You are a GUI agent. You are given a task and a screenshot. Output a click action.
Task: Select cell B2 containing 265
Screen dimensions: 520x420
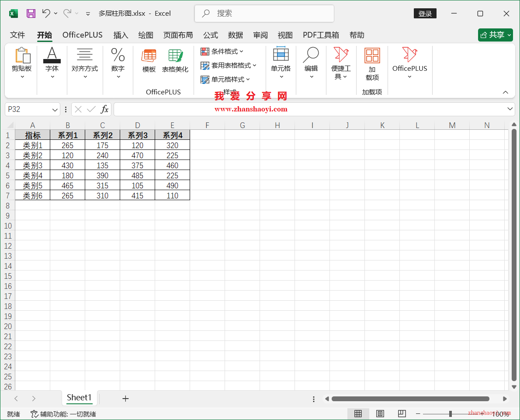(67, 145)
